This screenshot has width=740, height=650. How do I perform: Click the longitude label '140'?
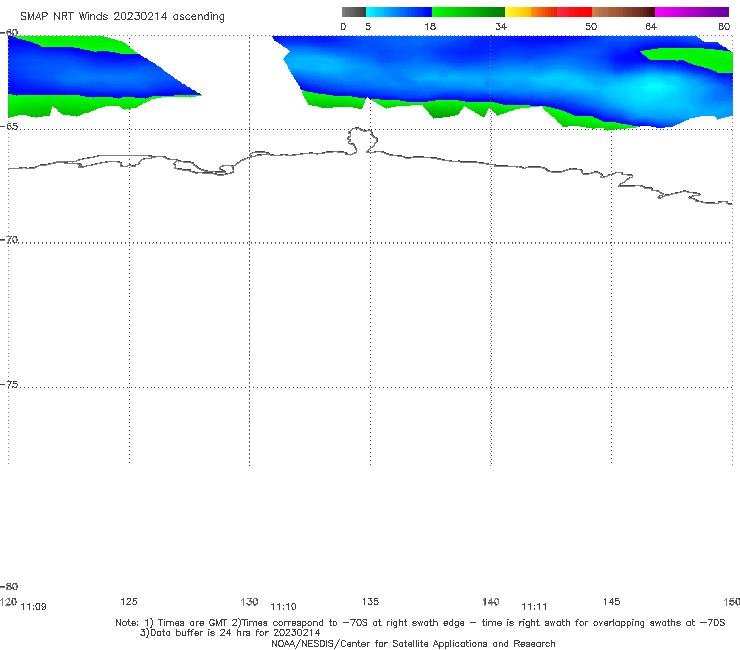pyautogui.click(x=491, y=601)
